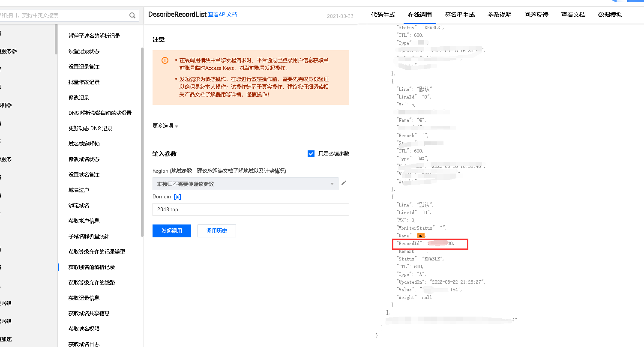Click the DescribeRecordList title
Viewport: 644px width, 347px height.
[177, 15]
